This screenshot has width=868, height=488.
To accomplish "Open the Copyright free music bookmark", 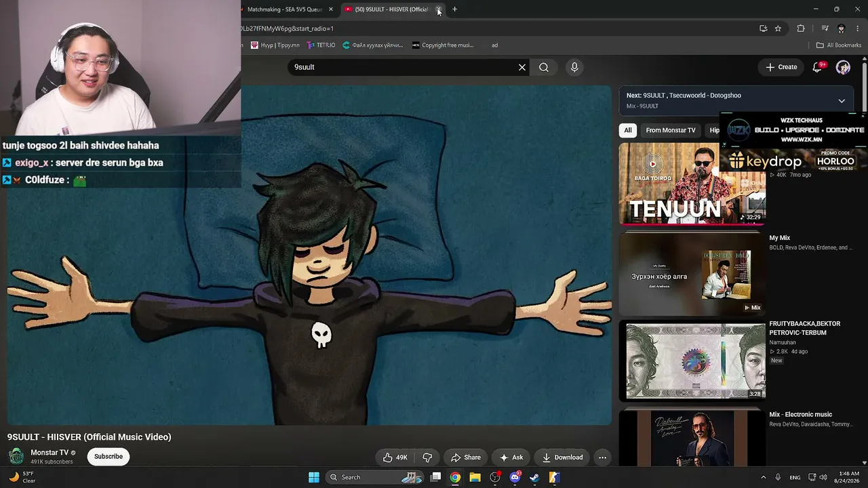I will [x=443, y=45].
